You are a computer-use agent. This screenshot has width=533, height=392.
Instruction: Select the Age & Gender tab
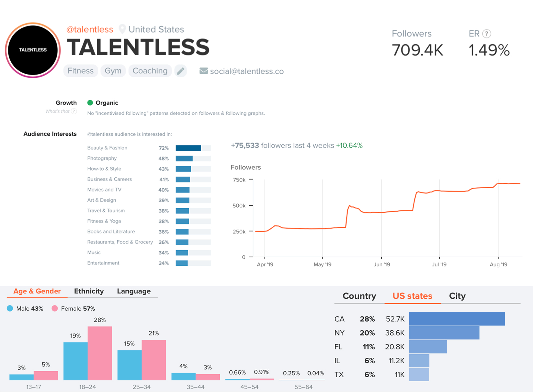click(x=37, y=291)
